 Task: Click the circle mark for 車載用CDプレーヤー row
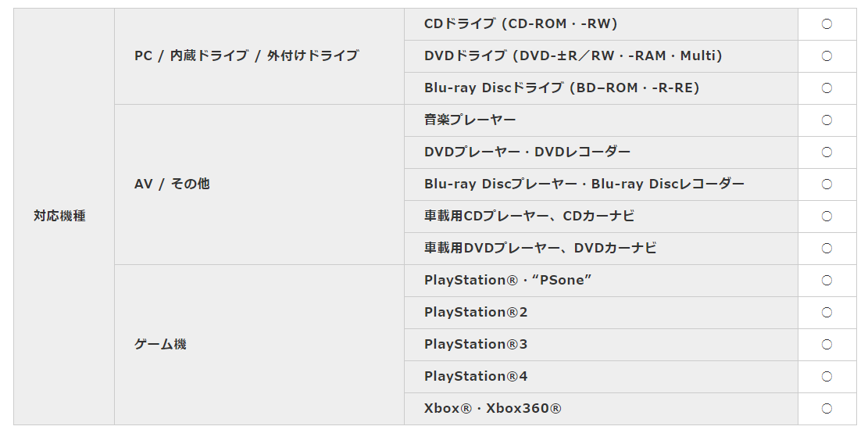click(x=827, y=216)
